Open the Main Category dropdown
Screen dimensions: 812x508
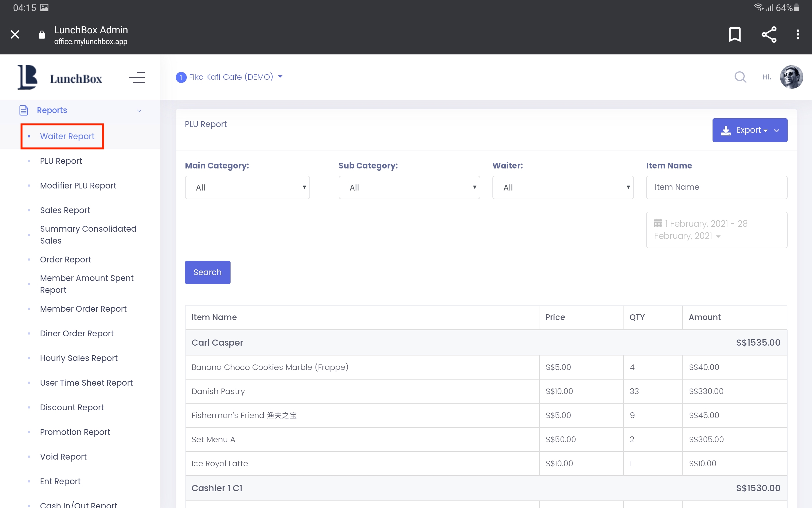coord(247,188)
